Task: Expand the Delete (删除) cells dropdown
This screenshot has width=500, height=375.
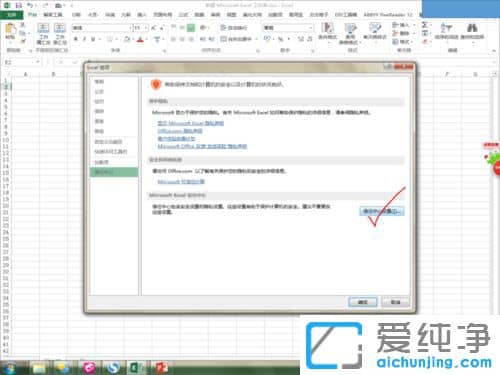Action: (414, 33)
